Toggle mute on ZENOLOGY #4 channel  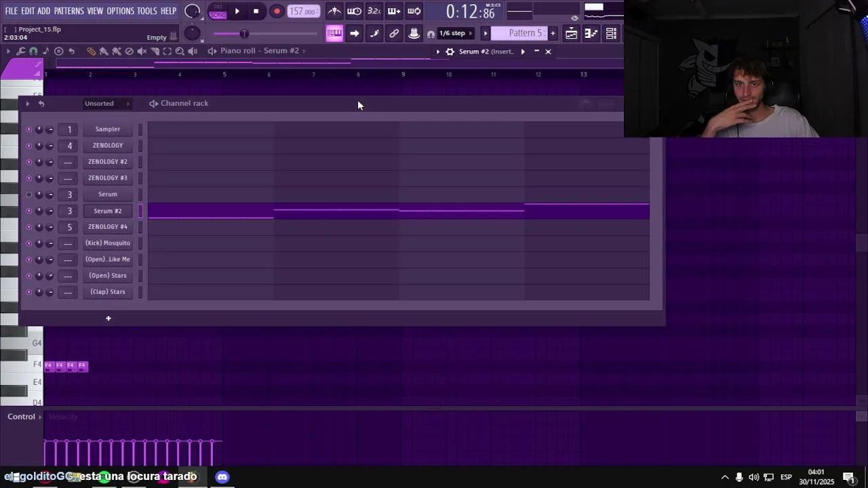point(28,227)
